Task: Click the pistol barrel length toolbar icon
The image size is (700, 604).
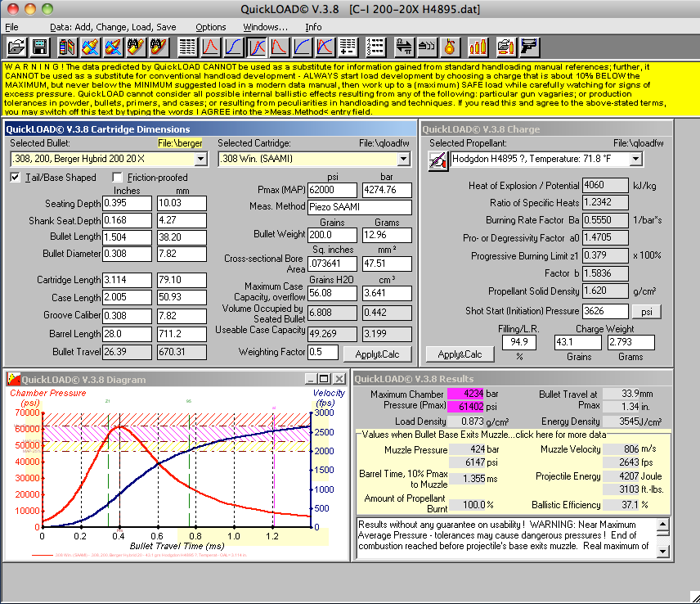Action: coord(529,47)
